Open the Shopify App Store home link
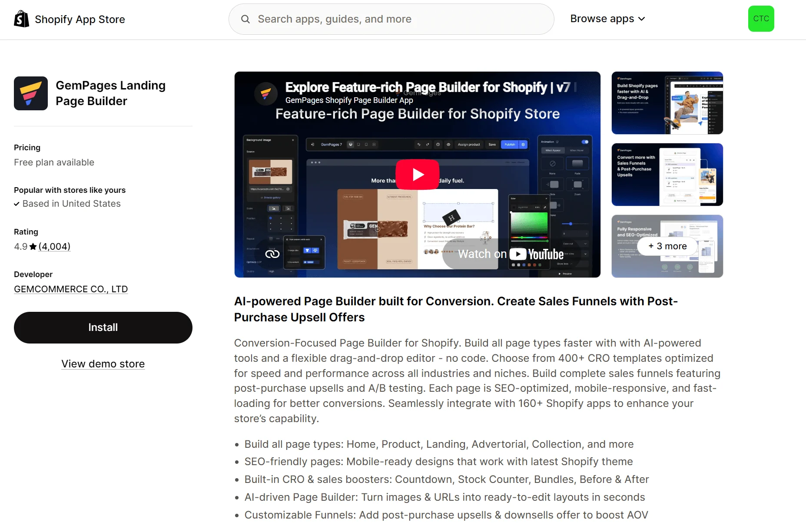806x532 pixels. click(70, 19)
